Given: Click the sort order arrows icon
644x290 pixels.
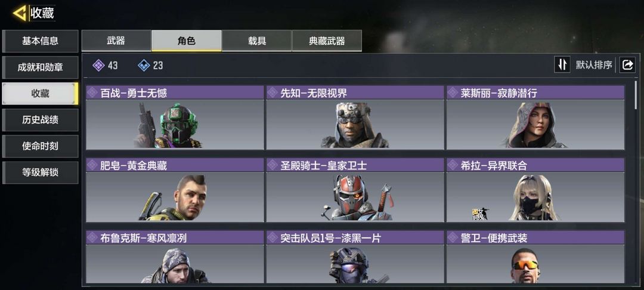Looking at the screenshot, I should click(562, 64).
